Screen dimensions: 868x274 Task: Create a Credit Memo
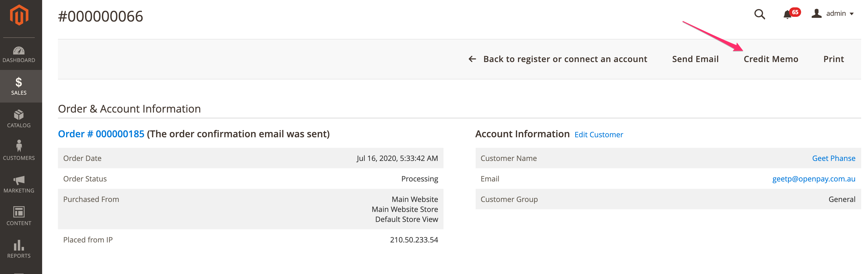coord(771,59)
